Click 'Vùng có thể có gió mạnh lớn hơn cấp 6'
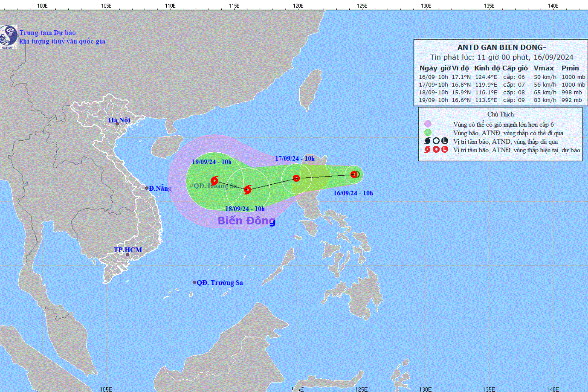Image resolution: width=588 pixels, height=392 pixels. pos(503,125)
